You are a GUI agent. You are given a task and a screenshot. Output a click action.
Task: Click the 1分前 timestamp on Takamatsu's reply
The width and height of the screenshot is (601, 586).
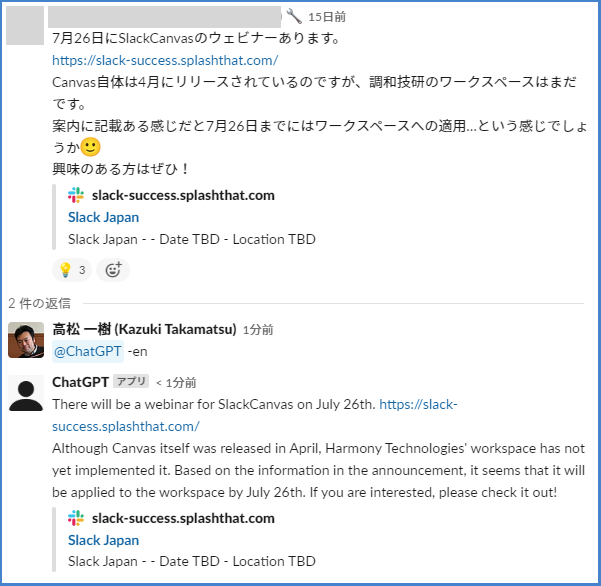pyautogui.click(x=258, y=330)
